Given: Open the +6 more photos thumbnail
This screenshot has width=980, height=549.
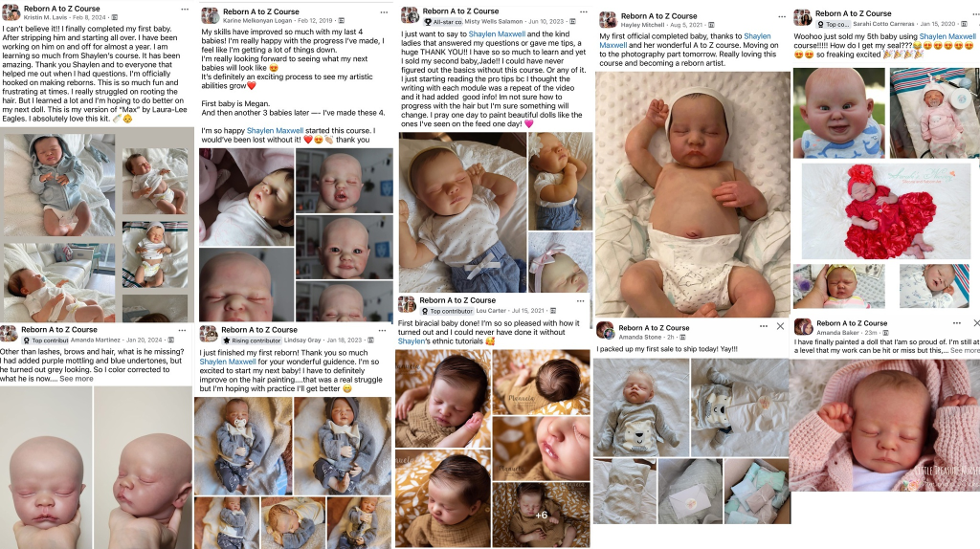Looking at the screenshot, I should (x=542, y=515).
